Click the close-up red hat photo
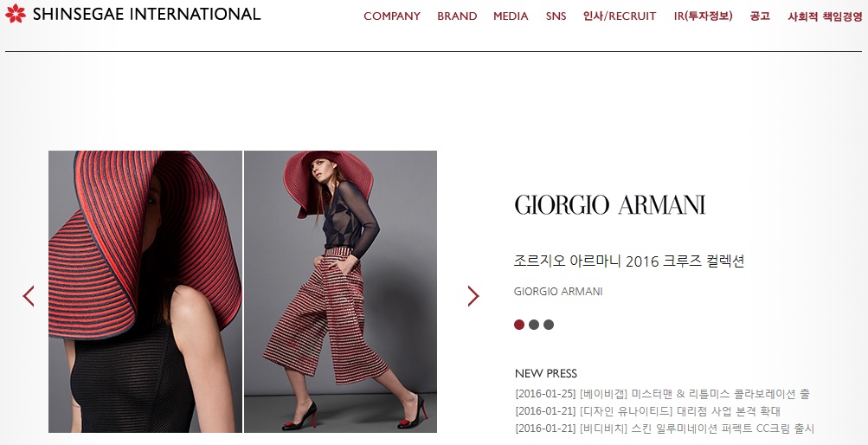The image size is (868, 445). tap(145, 292)
